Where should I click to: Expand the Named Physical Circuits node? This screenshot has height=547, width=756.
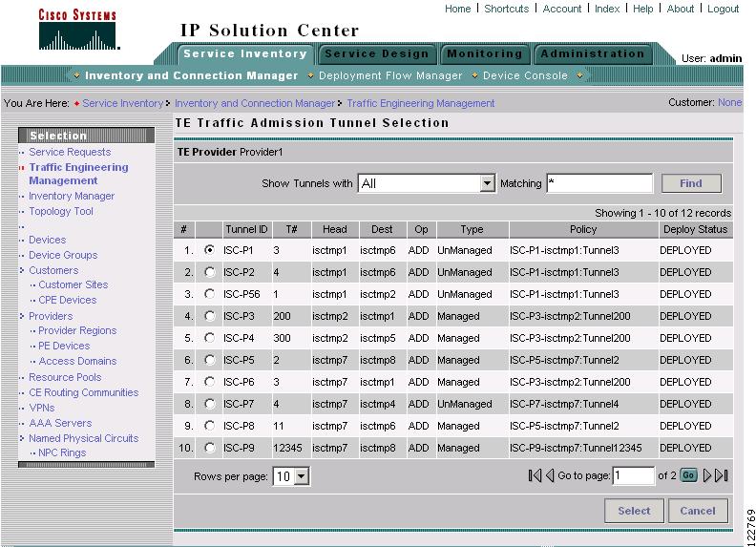pos(22,438)
